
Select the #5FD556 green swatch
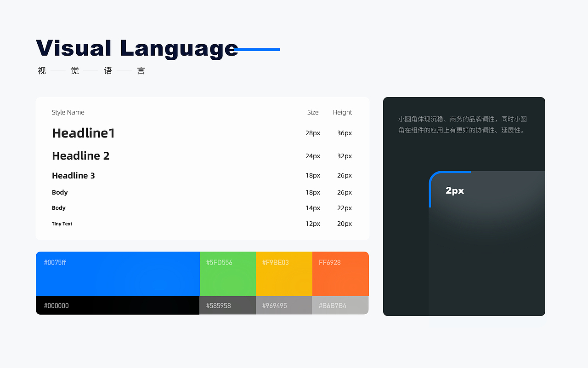(x=228, y=274)
